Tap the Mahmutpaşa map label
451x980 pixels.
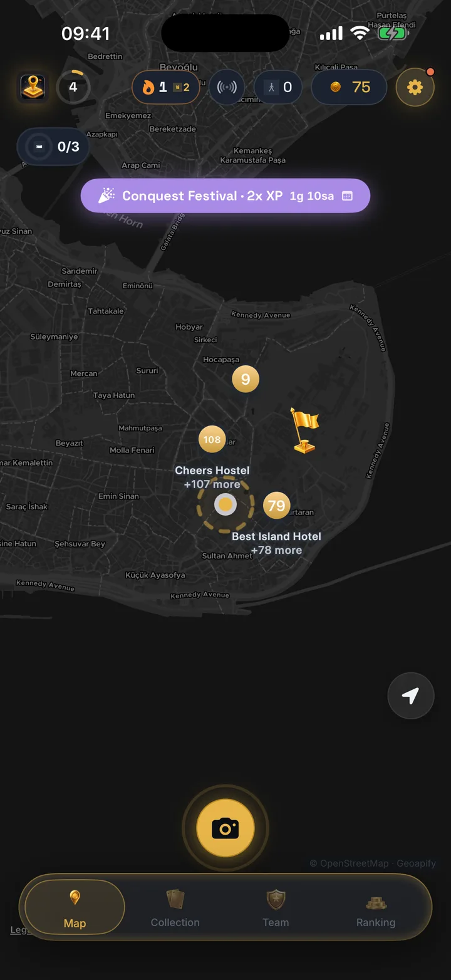click(x=140, y=429)
